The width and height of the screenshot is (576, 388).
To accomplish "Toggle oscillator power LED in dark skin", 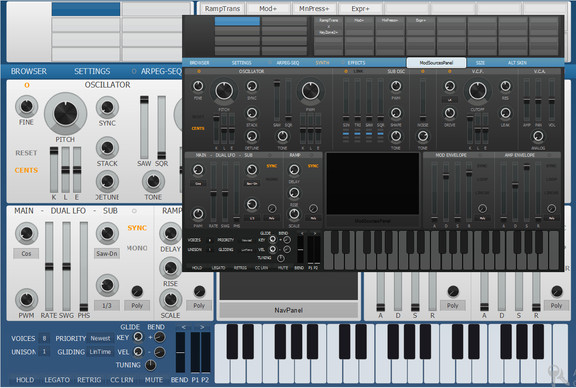I will point(199,71).
